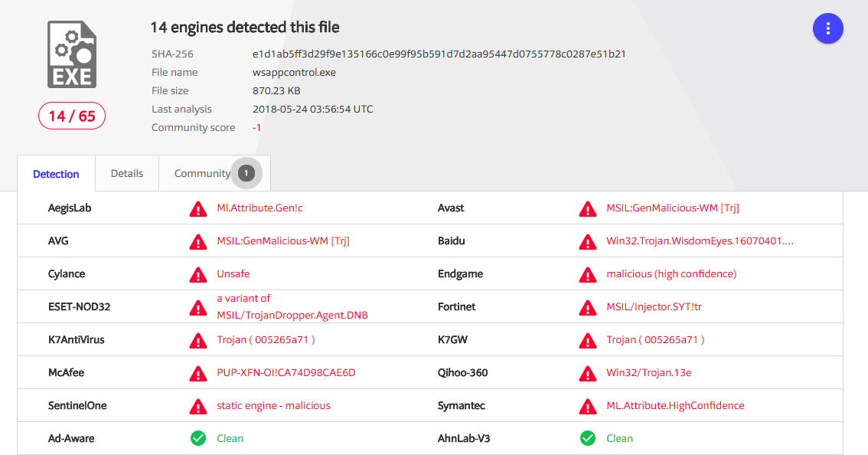Select the Detection tab
Screen dimensions: 868x455
tap(56, 175)
